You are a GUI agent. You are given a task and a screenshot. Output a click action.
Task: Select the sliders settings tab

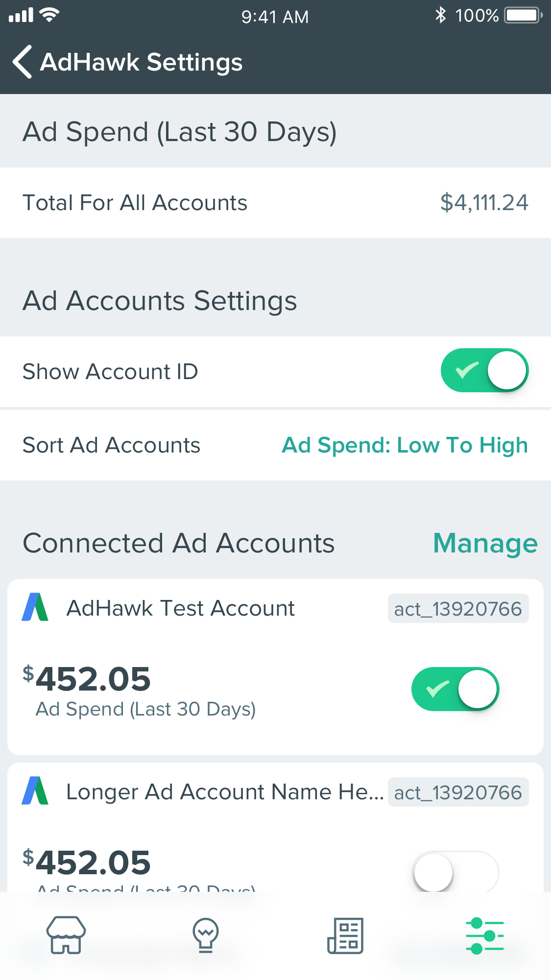(x=485, y=935)
